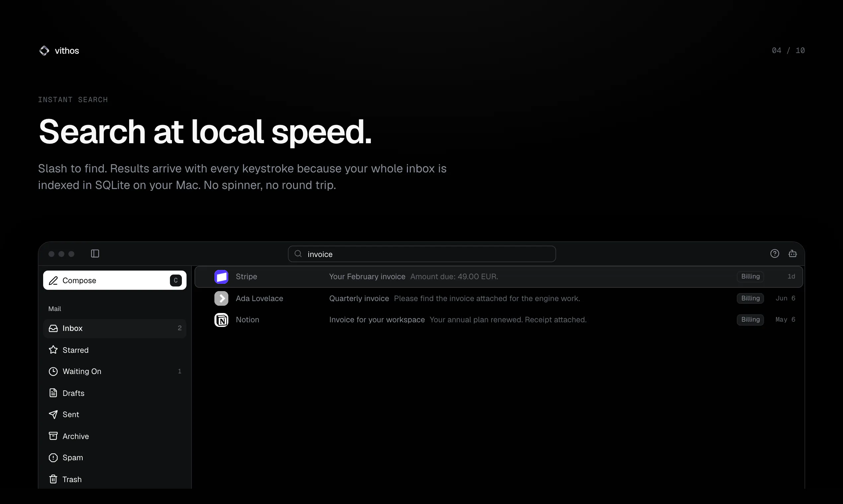843x504 pixels.
Task: Open the Spam folder
Action: click(x=115, y=458)
